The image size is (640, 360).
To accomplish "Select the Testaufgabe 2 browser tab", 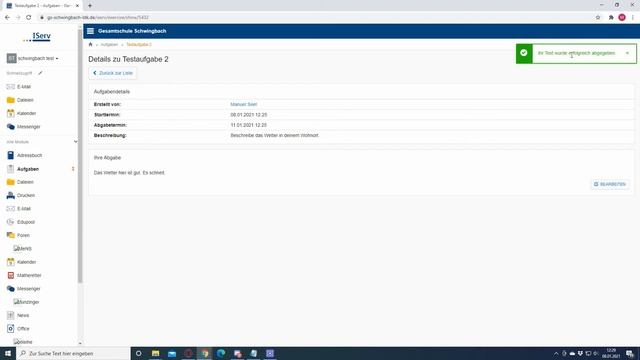I will (42, 6).
